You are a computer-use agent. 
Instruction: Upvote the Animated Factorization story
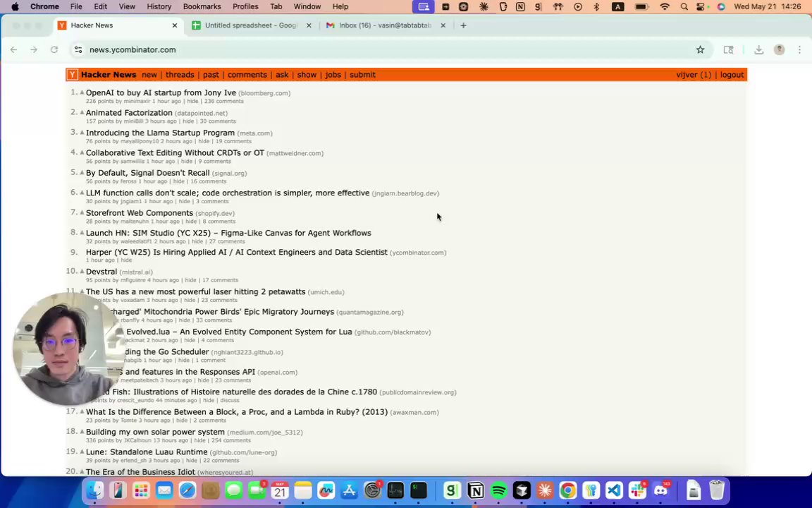click(x=82, y=112)
